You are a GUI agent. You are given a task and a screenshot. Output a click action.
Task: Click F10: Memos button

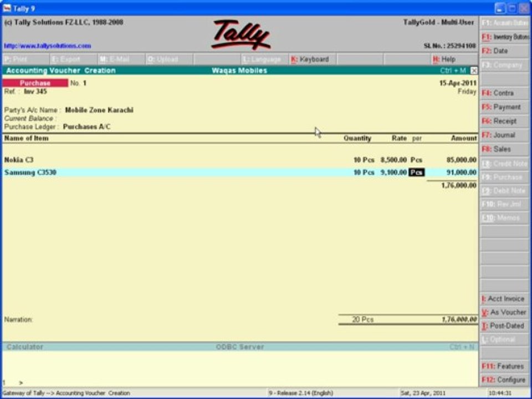point(504,218)
